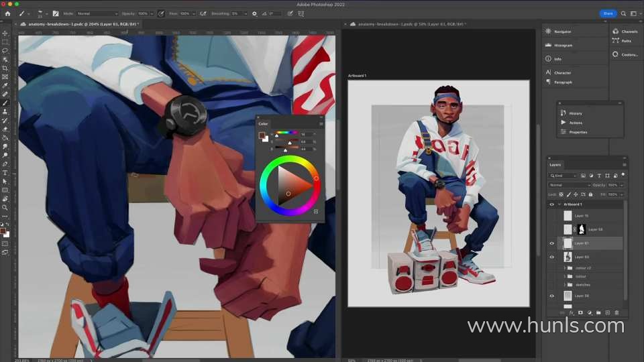Screen dimensions: 644x362
Task: Open the Color panel menu
Action: [x=321, y=124]
